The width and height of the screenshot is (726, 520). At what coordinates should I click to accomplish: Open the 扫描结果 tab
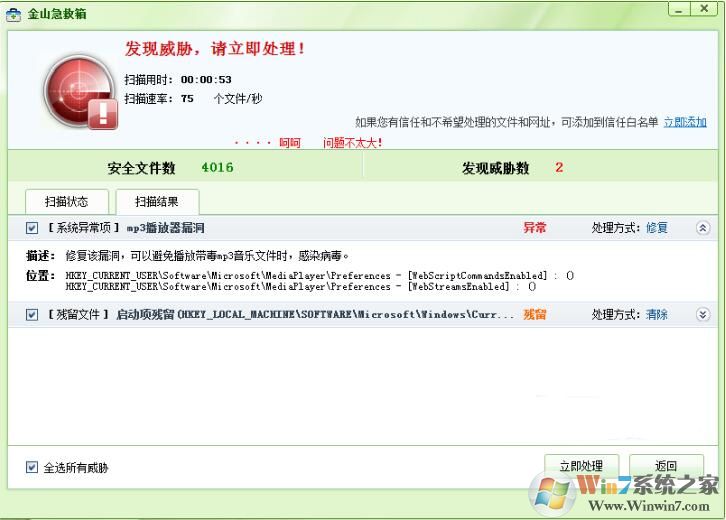pos(157,202)
